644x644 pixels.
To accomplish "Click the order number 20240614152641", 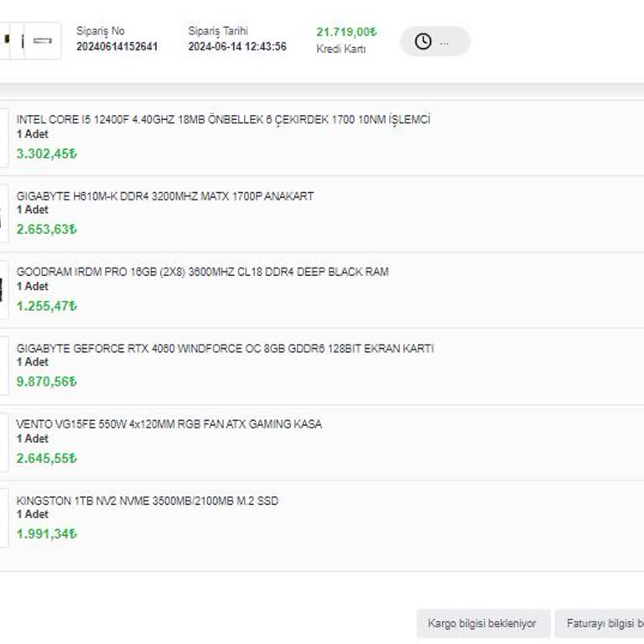I will 117,47.
